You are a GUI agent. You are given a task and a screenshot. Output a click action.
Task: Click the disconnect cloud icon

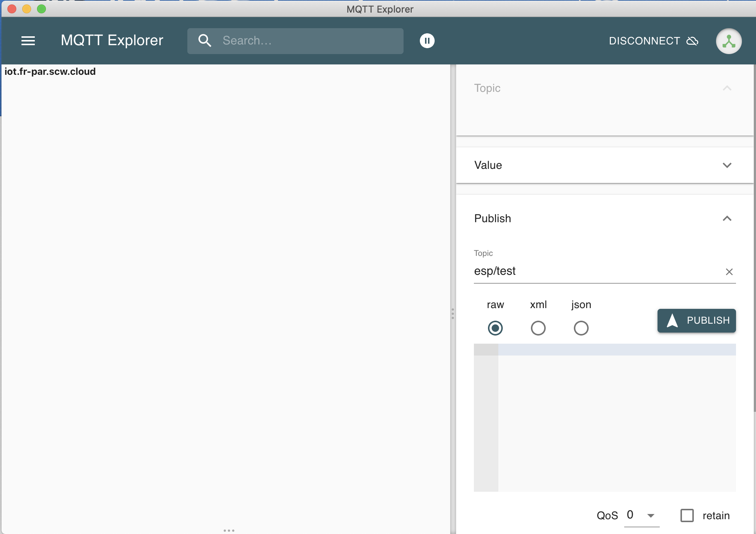(692, 41)
